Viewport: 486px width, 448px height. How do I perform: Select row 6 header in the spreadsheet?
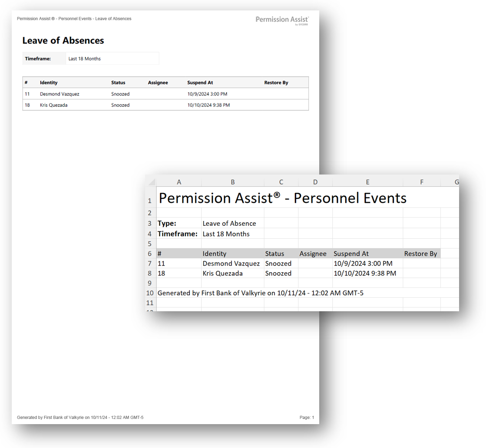coord(150,254)
